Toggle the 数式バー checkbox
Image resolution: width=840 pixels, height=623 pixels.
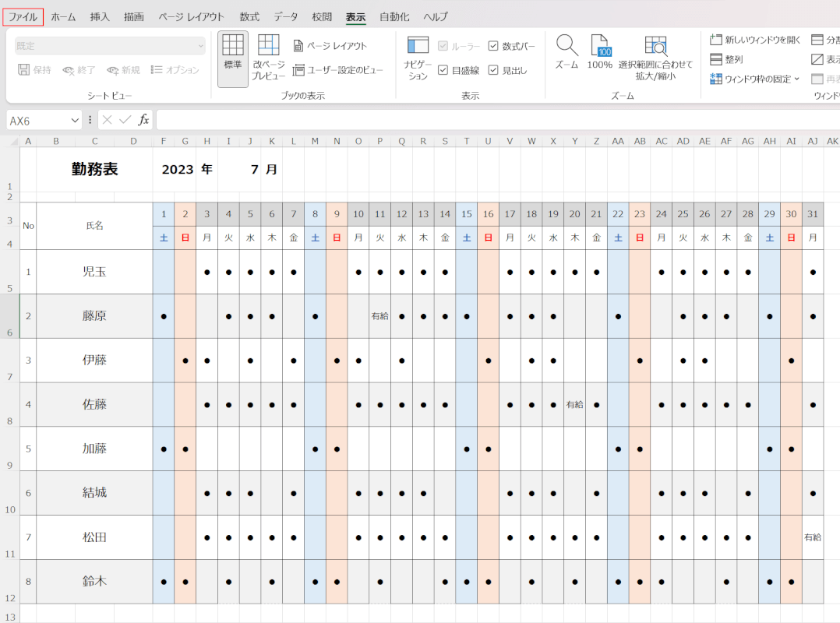pyautogui.click(x=493, y=47)
